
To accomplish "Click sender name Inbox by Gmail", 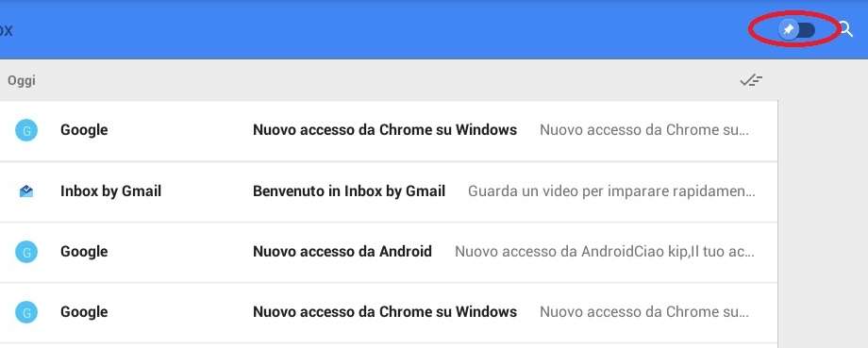I will click(110, 191).
